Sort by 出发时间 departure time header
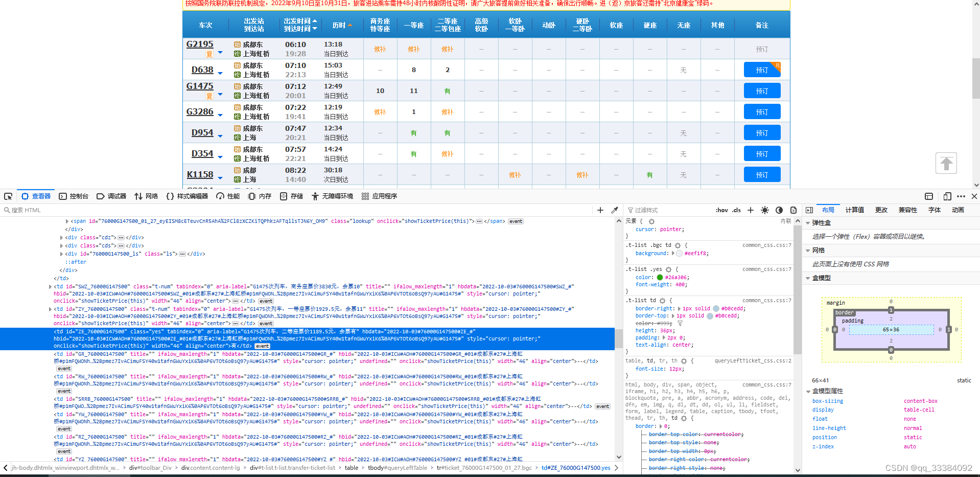Image resolution: width=980 pixels, height=477 pixels. [x=300, y=21]
